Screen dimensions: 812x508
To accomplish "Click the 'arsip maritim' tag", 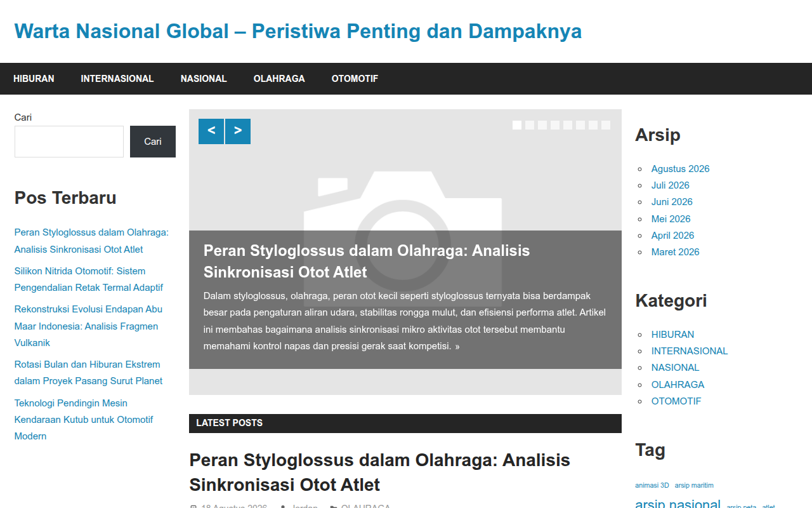I will click(694, 485).
